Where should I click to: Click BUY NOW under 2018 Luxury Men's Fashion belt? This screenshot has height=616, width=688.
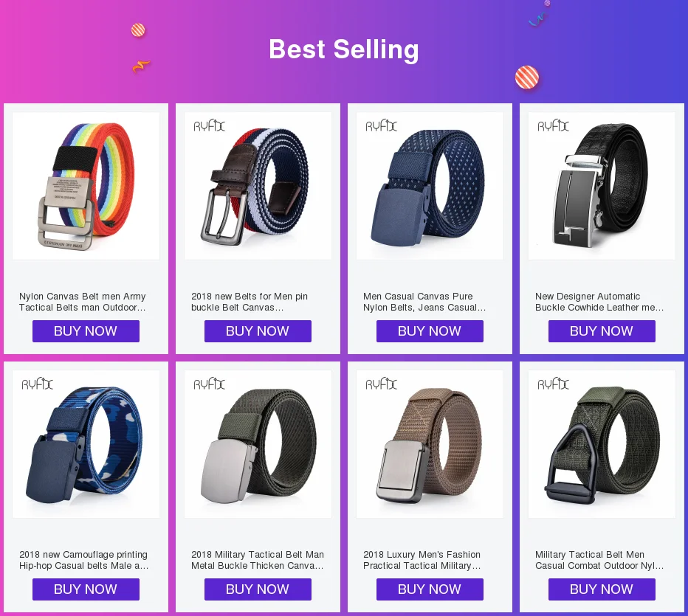click(430, 589)
